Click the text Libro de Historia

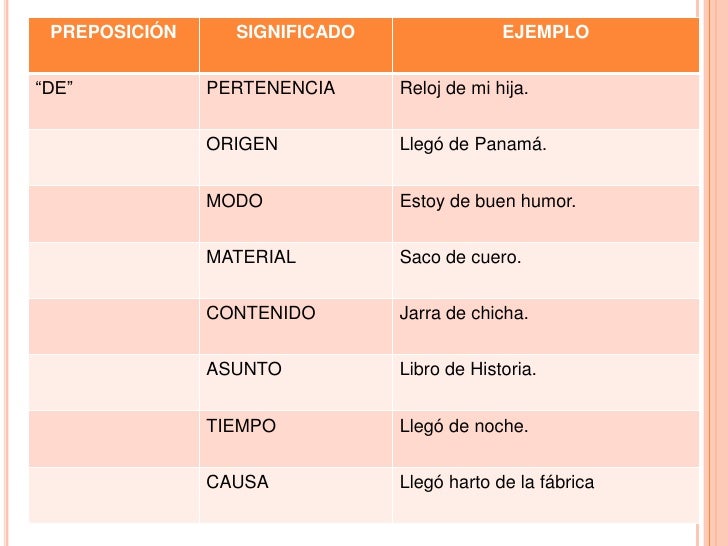(x=468, y=370)
